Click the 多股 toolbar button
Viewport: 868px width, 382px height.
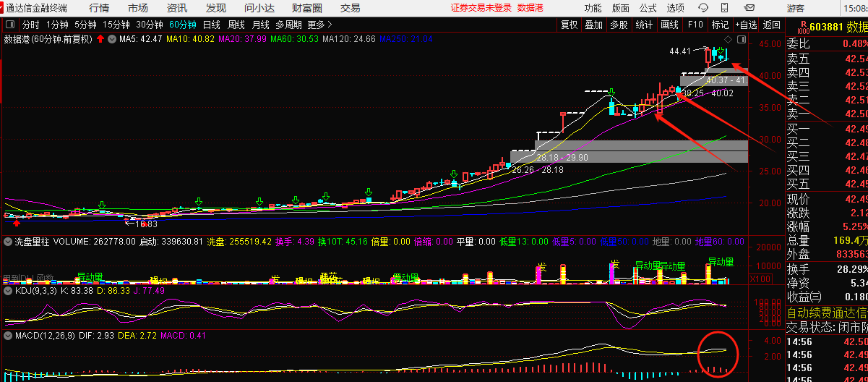tap(619, 25)
